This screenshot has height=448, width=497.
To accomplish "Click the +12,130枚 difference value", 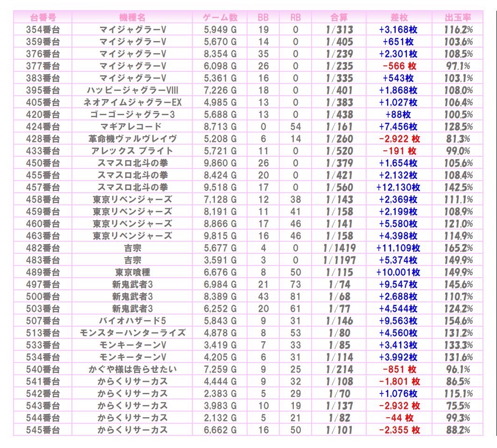I will pyautogui.click(x=398, y=187).
